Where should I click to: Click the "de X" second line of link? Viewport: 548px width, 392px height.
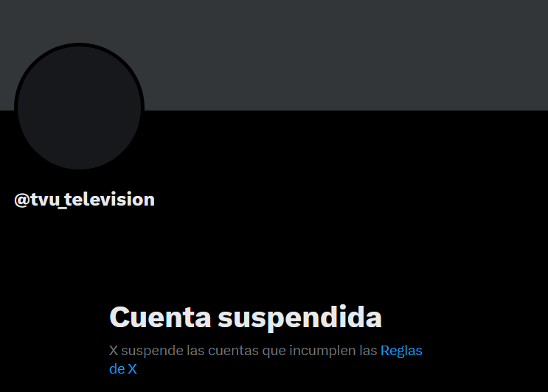123,369
